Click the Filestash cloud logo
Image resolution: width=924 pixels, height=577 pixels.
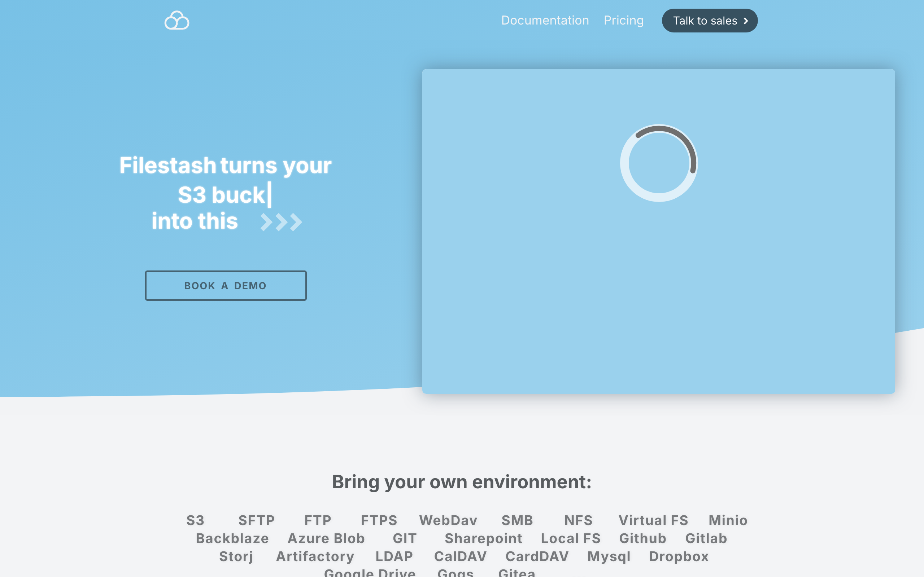177,21
